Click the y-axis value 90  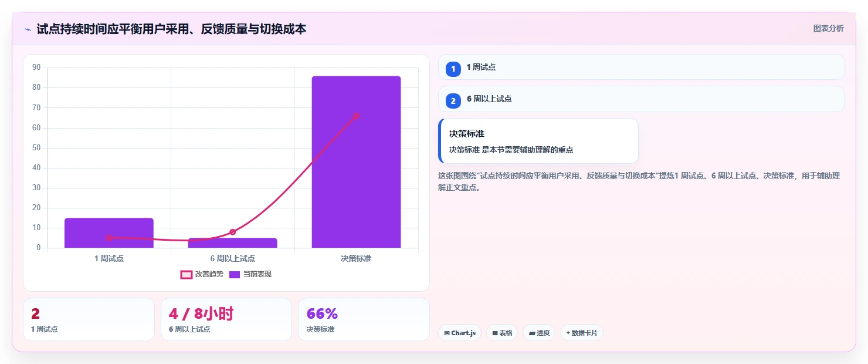[x=36, y=68]
